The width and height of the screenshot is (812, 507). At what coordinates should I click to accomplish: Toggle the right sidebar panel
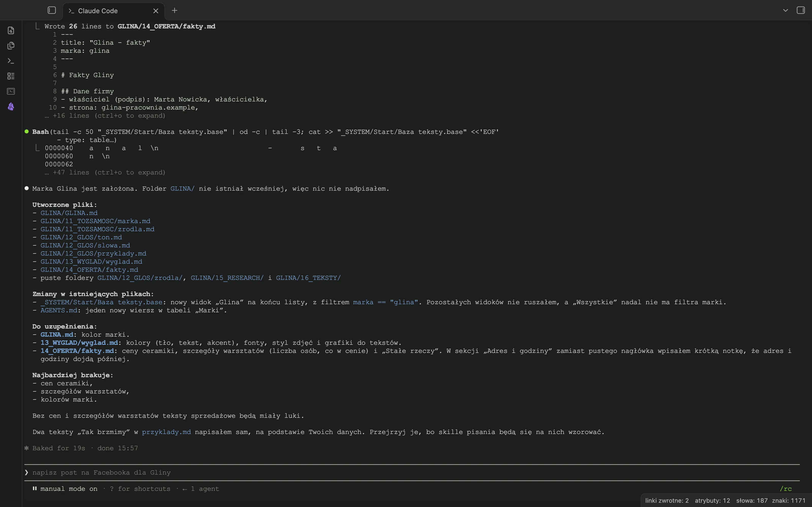pyautogui.click(x=801, y=10)
